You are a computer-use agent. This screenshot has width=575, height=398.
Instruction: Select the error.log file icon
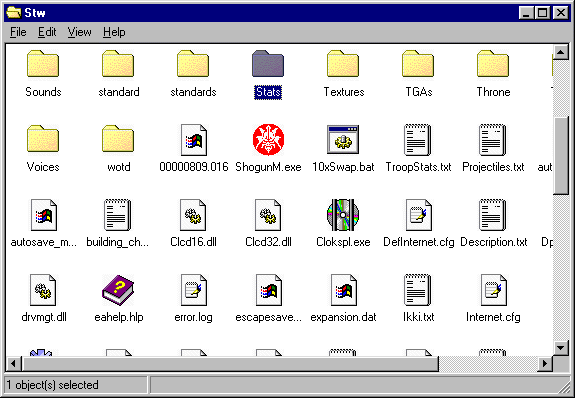194,290
